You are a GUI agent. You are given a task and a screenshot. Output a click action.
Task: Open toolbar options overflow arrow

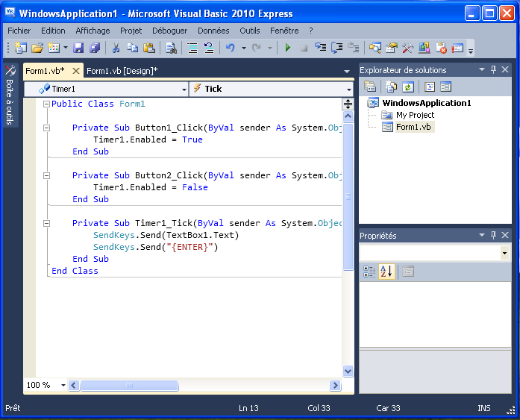coord(470,50)
